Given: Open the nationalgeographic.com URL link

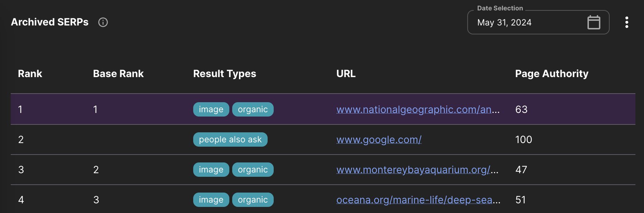Looking at the screenshot, I should 418,109.
